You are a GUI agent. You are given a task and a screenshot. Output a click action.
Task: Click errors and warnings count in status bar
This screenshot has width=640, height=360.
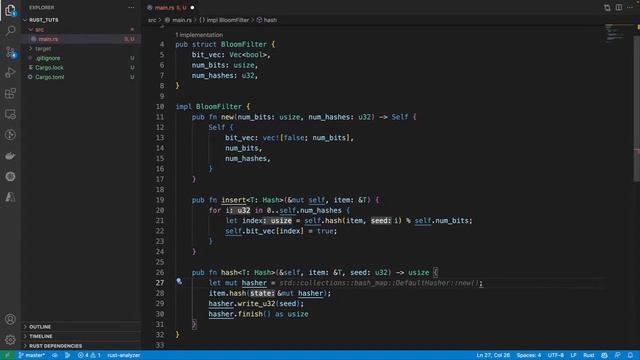(89, 355)
